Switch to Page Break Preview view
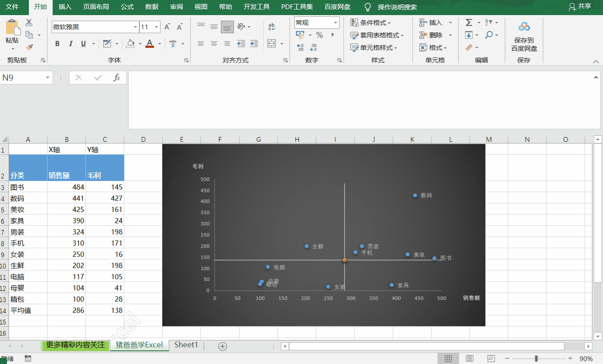Image resolution: width=603 pixels, height=364 pixels. tap(491, 358)
